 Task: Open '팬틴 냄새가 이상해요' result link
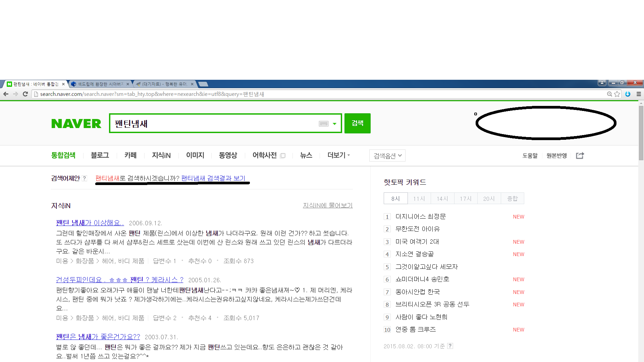(90, 223)
